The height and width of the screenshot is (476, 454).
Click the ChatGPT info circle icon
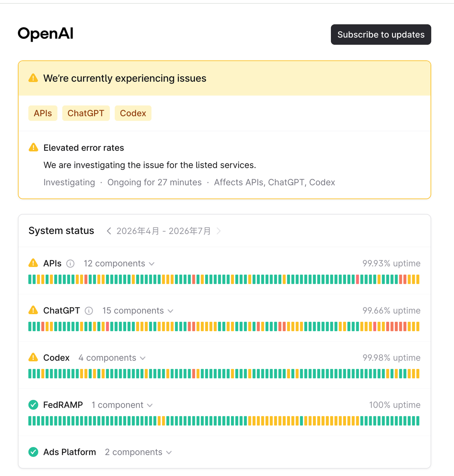pos(89,311)
